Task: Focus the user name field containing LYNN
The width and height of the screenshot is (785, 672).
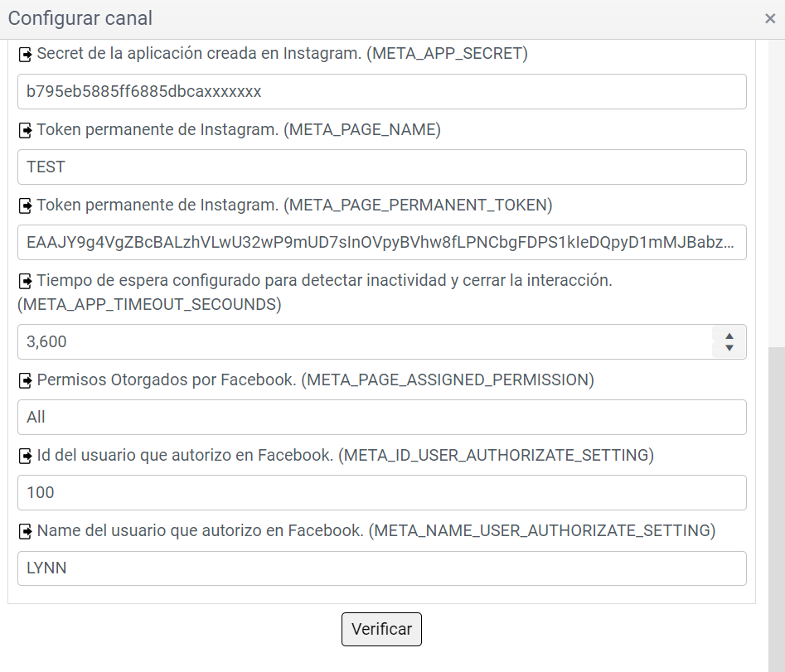Action: pos(381,568)
